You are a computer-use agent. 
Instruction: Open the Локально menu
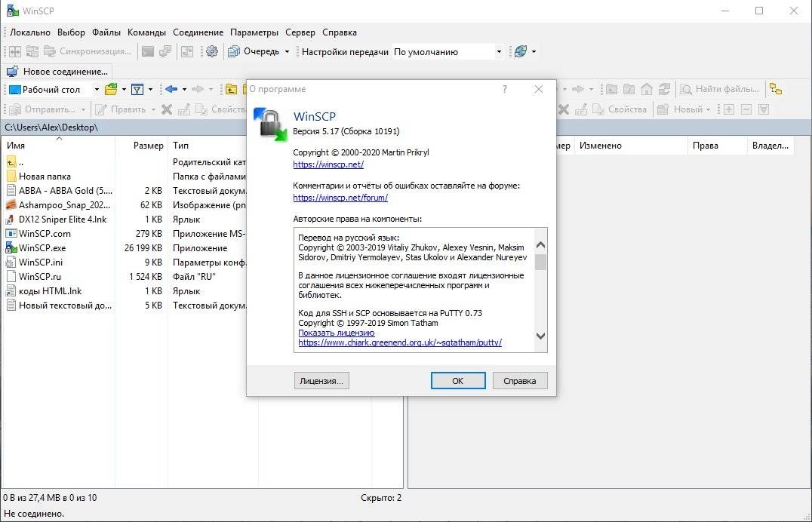pyautogui.click(x=30, y=32)
